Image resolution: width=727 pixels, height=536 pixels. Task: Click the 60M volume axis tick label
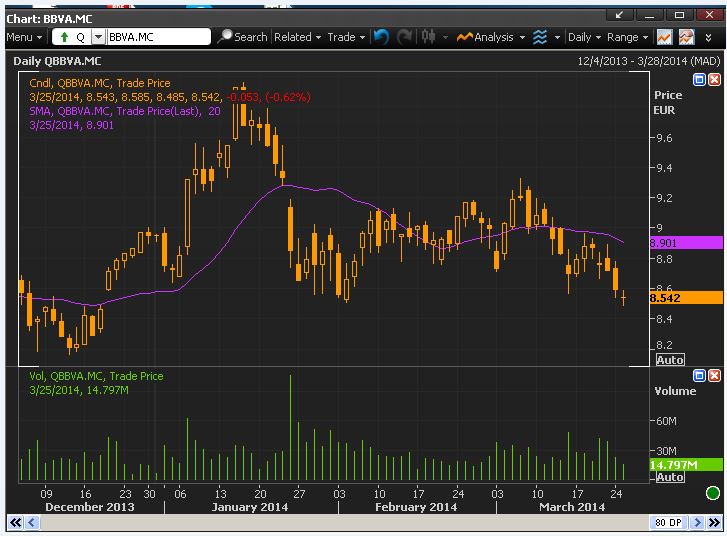pyautogui.click(x=666, y=421)
